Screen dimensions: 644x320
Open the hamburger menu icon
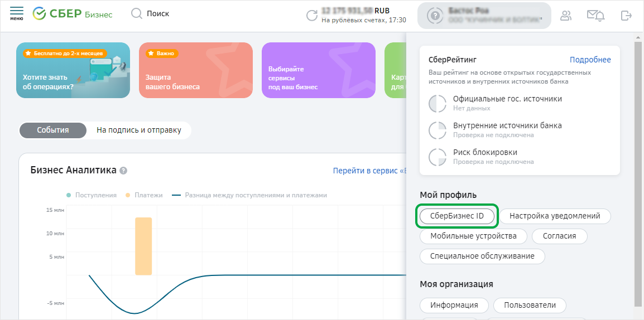pos(17,13)
